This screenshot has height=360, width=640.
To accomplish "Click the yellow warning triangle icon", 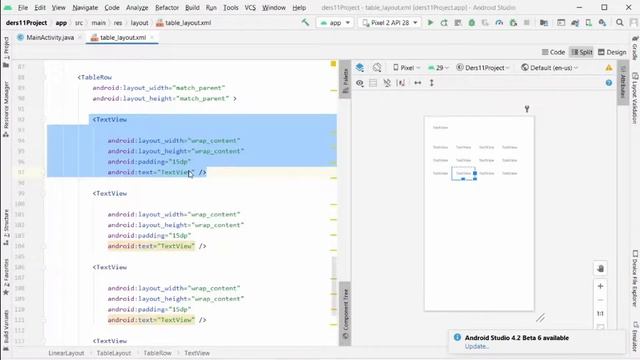I will click(x=609, y=68).
